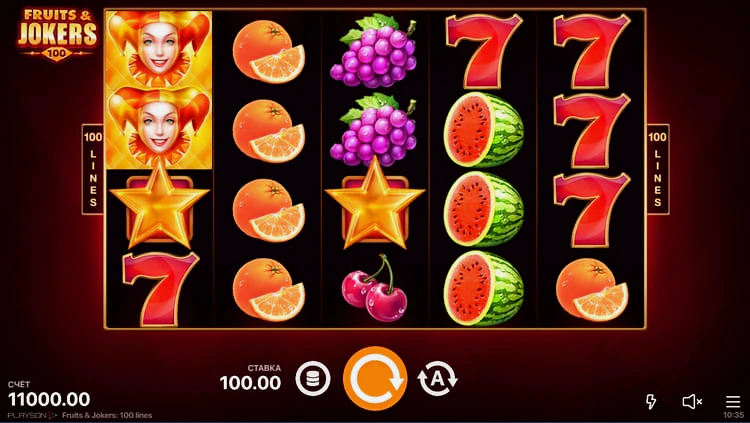Open the bet coins selector

313,379
